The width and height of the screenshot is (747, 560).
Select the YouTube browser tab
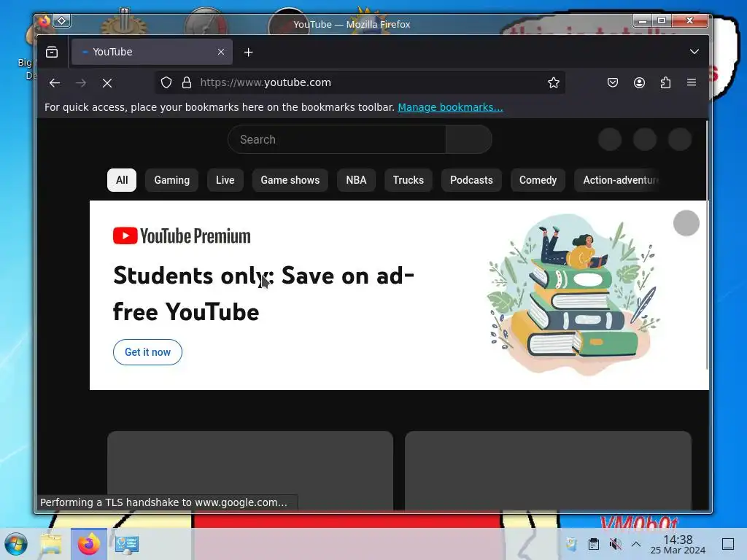click(152, 52)
